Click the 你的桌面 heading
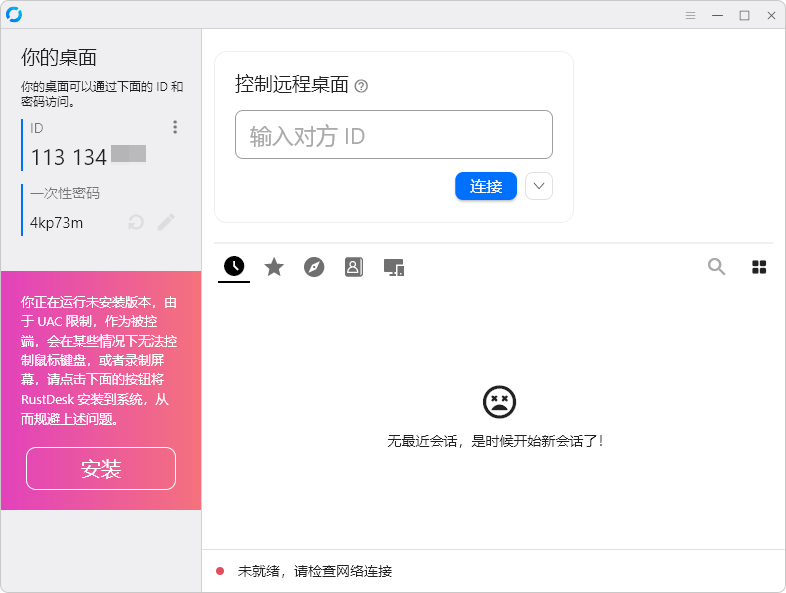The image size is (786, 593). (x=59, y=58)
